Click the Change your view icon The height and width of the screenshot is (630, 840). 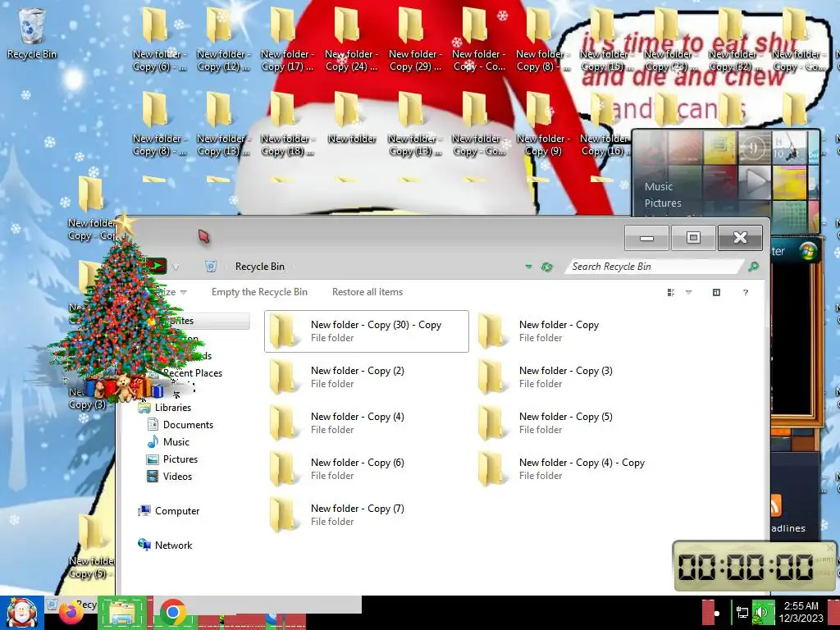tap(671, 293)
